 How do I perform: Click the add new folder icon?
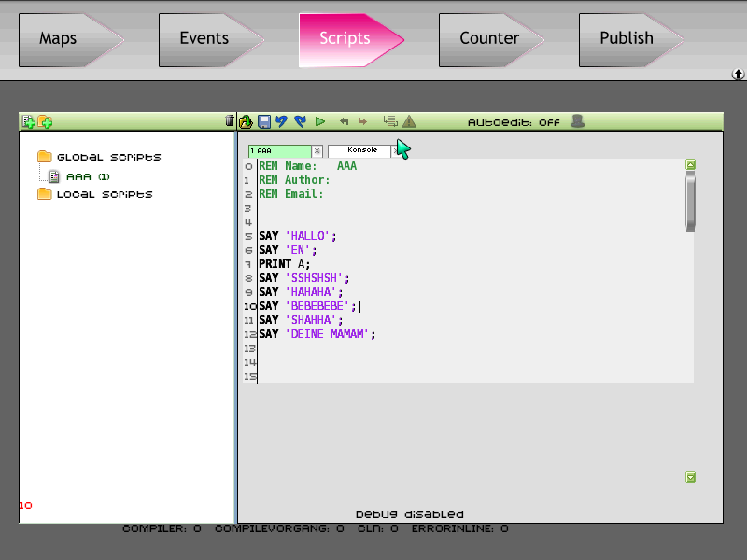45,121
